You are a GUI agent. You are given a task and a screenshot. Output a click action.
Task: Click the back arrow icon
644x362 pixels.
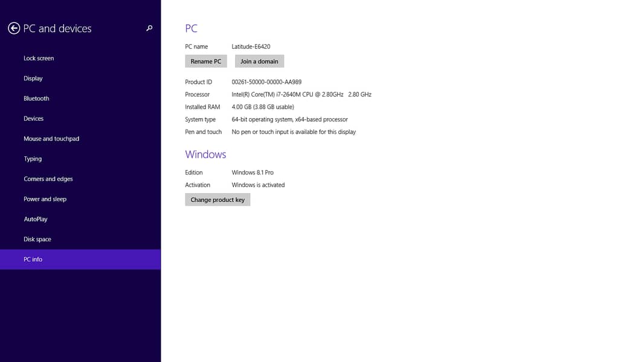click(x=14, y=28)
